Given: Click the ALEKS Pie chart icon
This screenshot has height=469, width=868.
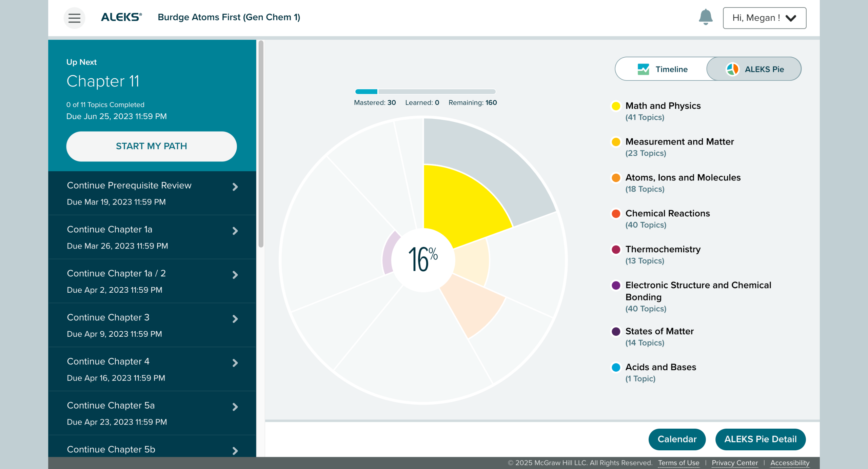Looking at the screenshot, I should coord(732,69).
